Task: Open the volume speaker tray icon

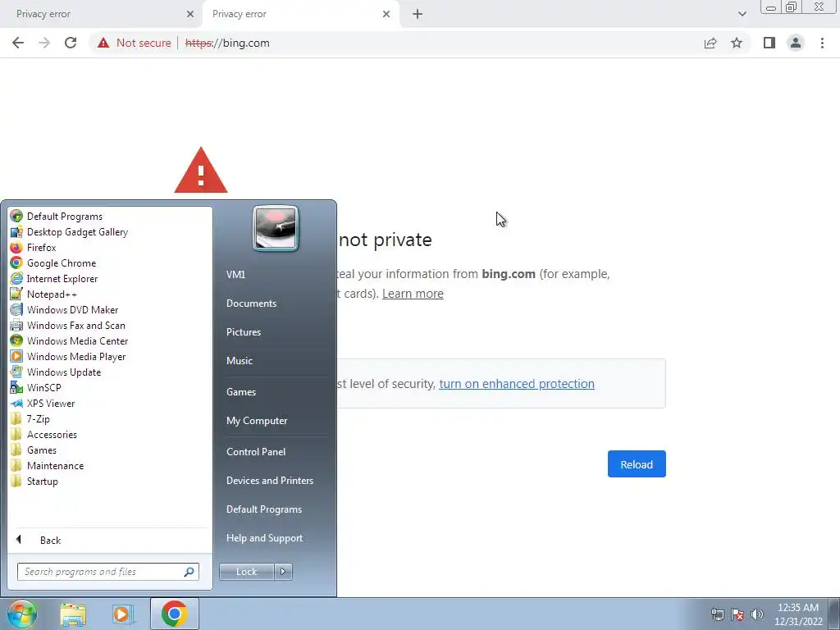Action: tap(757, 614)
